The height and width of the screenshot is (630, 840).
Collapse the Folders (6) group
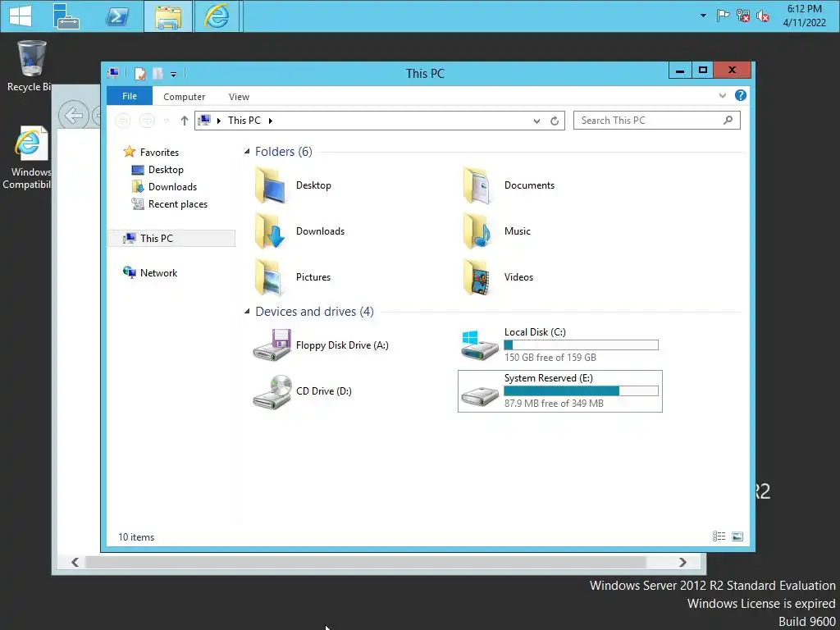tap(247, 152)
